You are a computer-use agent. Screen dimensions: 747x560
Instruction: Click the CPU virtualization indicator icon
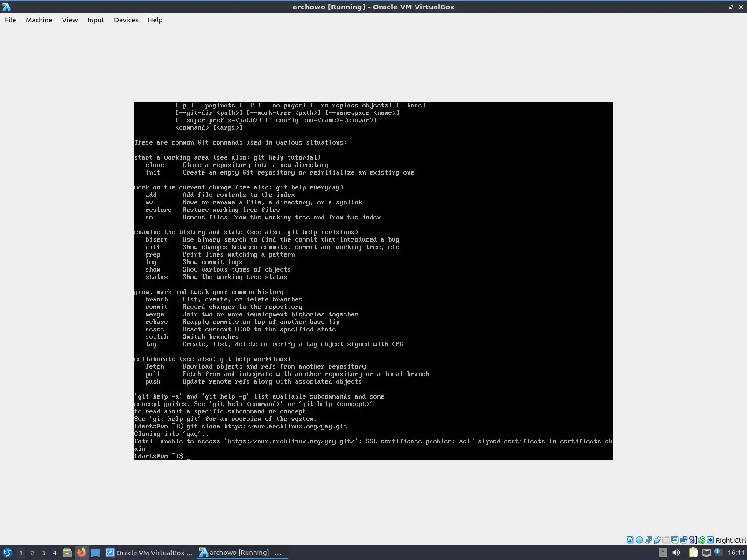tap(693, 540)
